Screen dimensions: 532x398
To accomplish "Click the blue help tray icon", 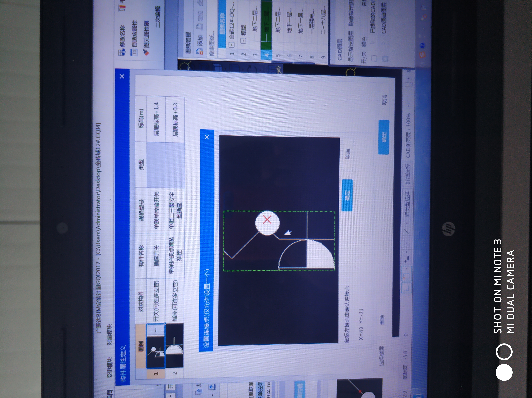I will pos(422,45).
